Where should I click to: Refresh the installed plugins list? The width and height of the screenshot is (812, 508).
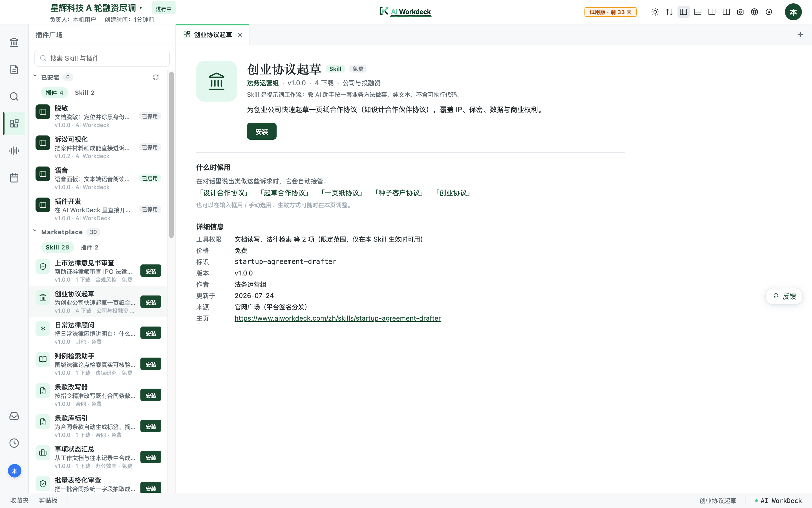[x=155, y=78]
